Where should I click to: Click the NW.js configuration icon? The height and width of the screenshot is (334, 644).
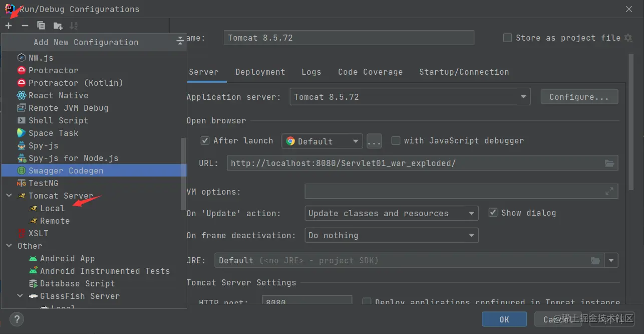pos(22,58)
